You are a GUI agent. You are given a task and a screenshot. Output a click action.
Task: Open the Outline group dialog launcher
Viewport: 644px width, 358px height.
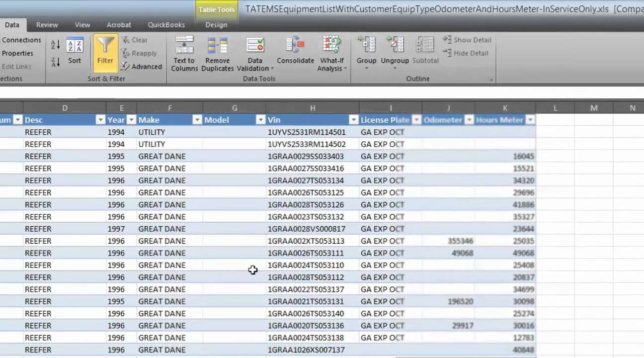click(x=491, y=79)
